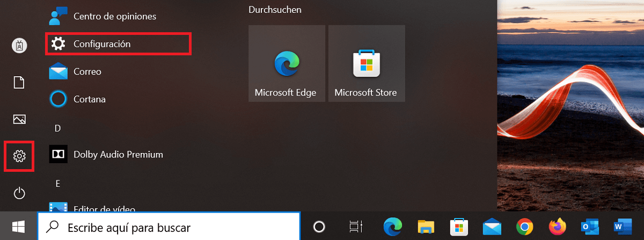Open Mail app from the taskbar

(492, 227)
